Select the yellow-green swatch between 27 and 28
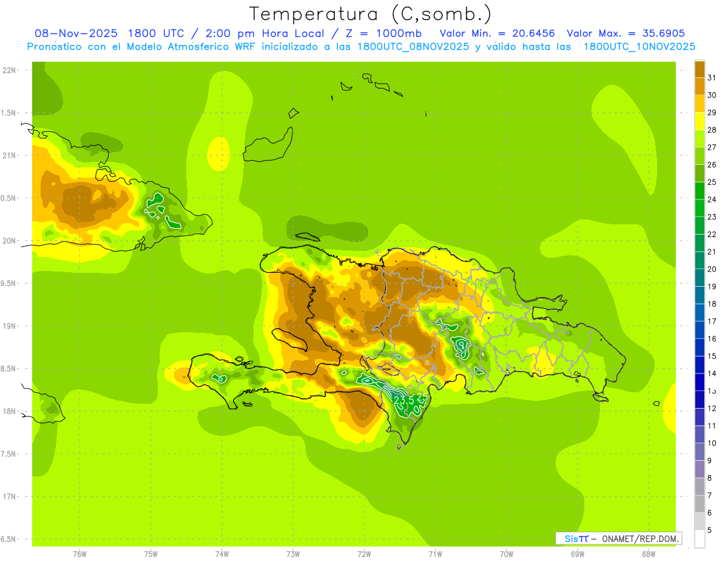The height and width of the screenshot is (562, 728). 699,138
